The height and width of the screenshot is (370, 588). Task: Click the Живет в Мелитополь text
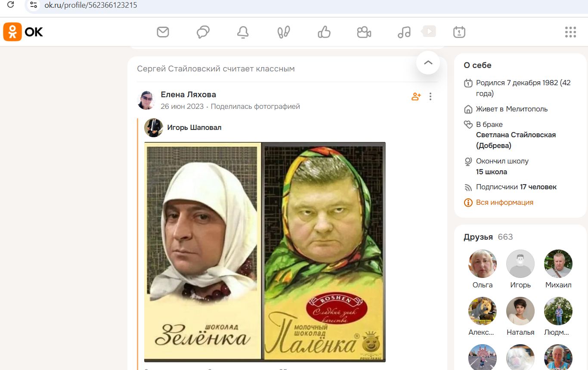pos(512,109)
